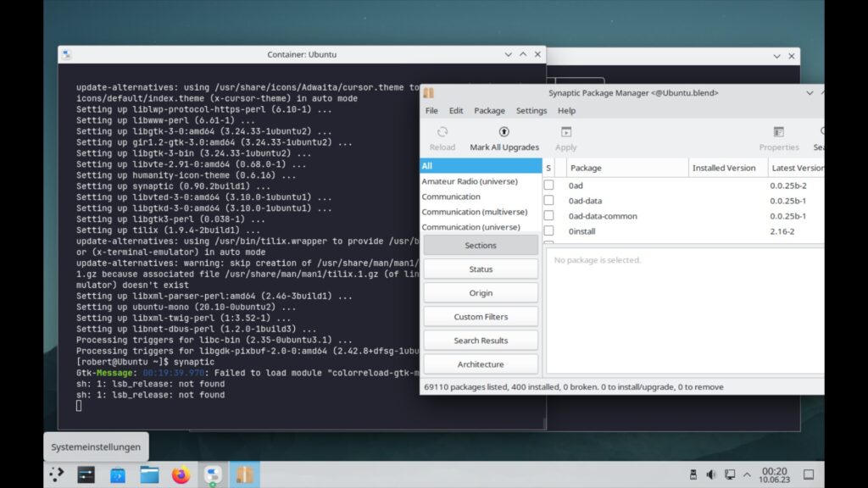Click the Origin filter button
The width and height of the screenshot is (868, 488).
coord(481,292)
